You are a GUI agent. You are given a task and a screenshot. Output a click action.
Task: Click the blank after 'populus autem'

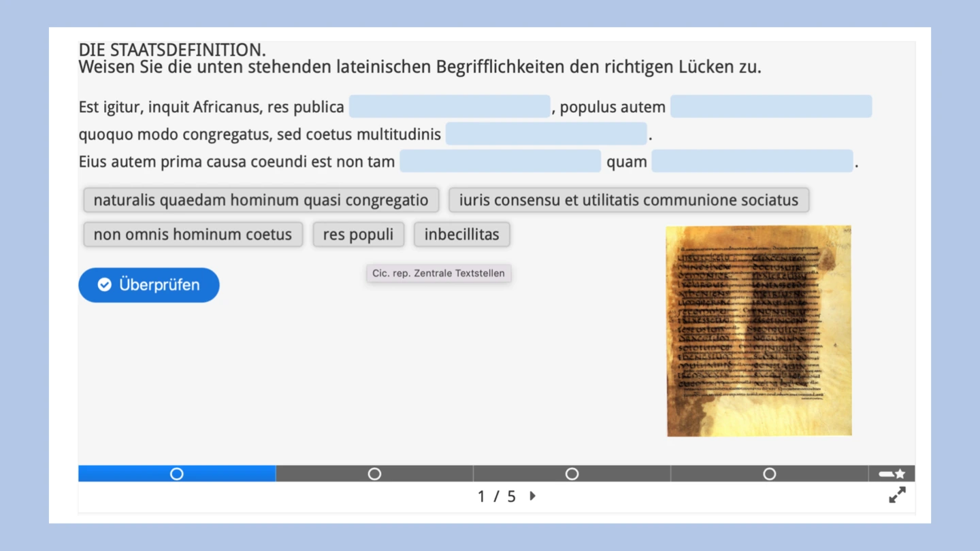pyautogui.click(x=770, y=107)
